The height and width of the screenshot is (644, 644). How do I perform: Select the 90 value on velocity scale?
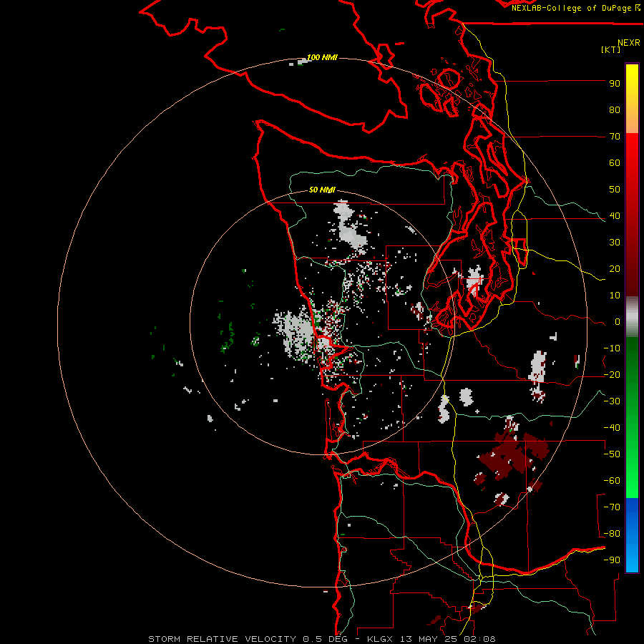[x=615, y=84]
